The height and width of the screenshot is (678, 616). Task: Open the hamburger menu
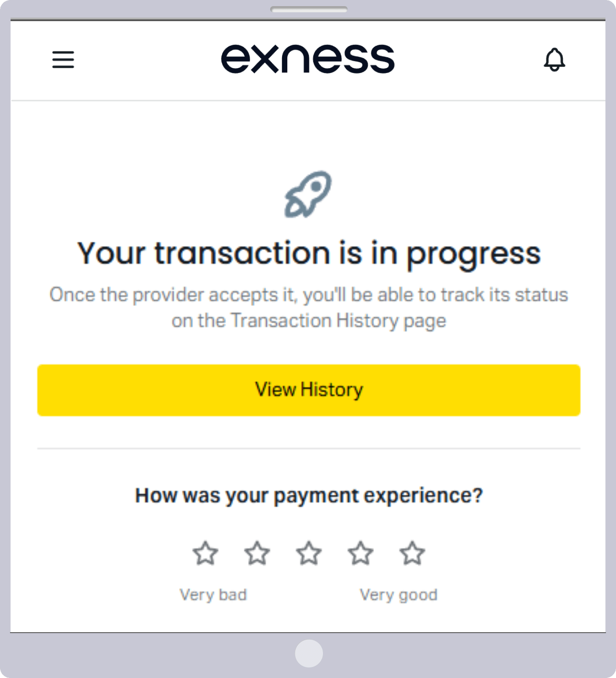[x=63, y=59]
